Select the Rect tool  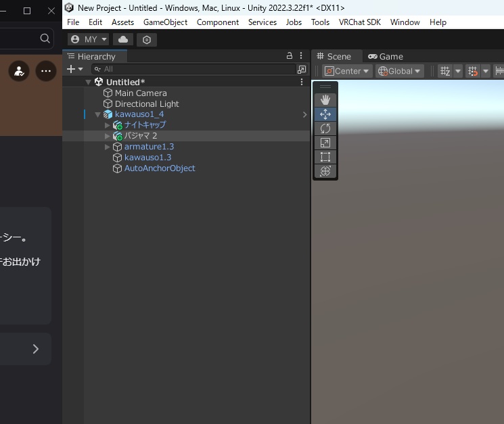[325, 157]
